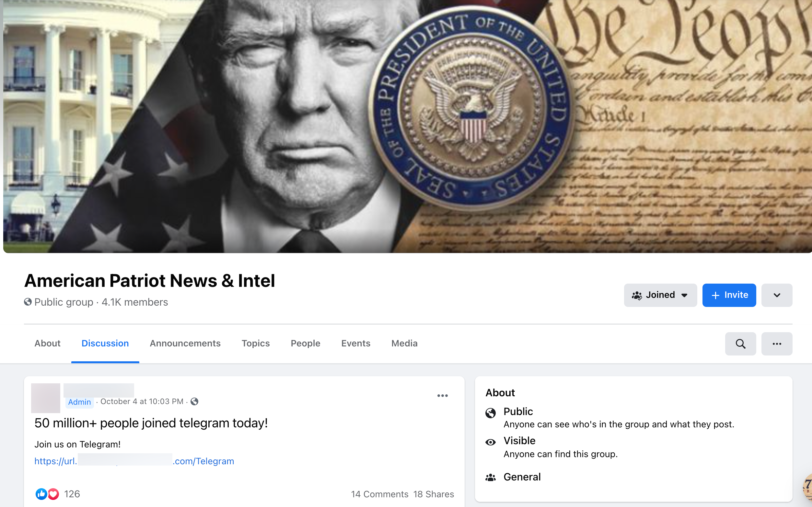Select the Media tab
Viewport: 812px width, 507px height.
coord(404,344)
